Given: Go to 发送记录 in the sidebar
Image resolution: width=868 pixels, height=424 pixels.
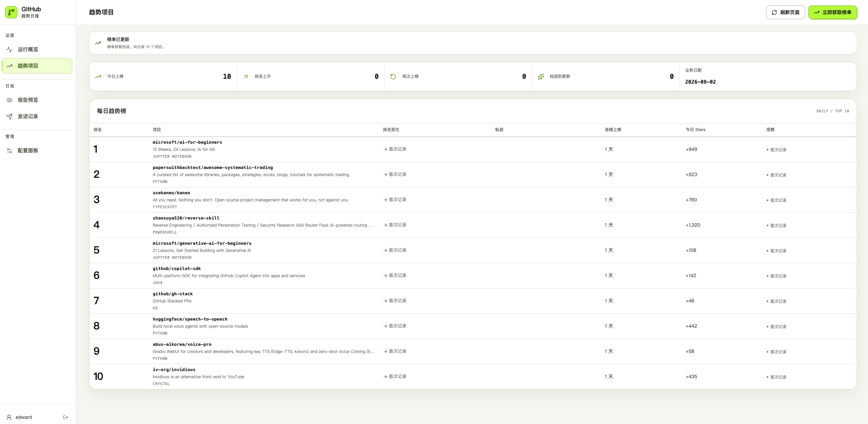Looking at the screenshot, I should click(37, 116).
